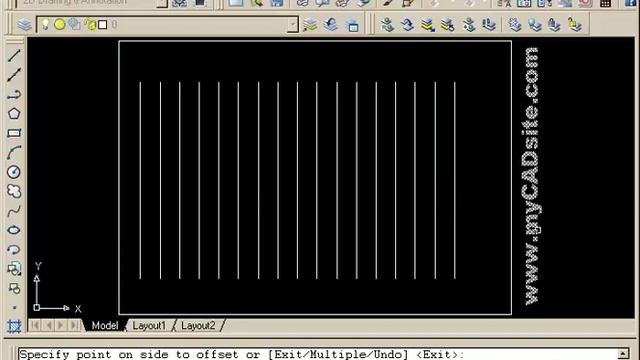Click Copy Objects to New Layer icon

point(469,25)
